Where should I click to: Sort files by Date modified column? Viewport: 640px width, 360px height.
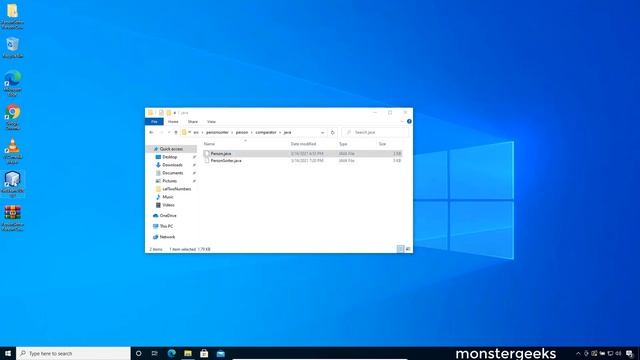(x=303, y=144)
